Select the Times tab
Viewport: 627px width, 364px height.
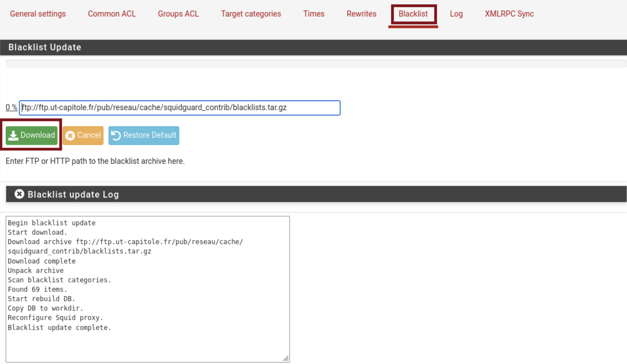313,14
